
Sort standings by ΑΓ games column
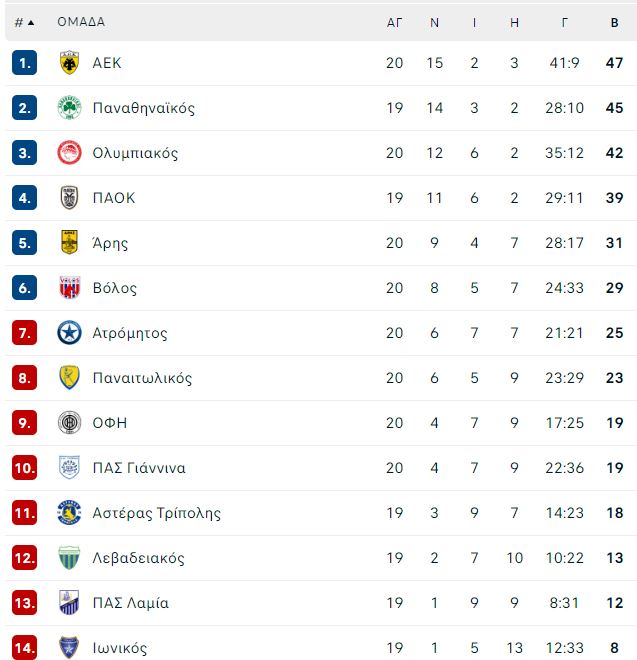[394, 23]
